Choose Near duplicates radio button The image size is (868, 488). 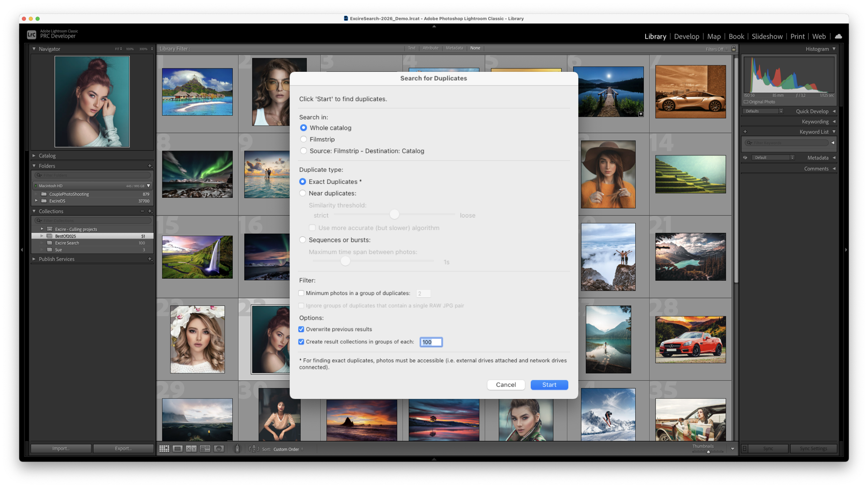point(303,193)
